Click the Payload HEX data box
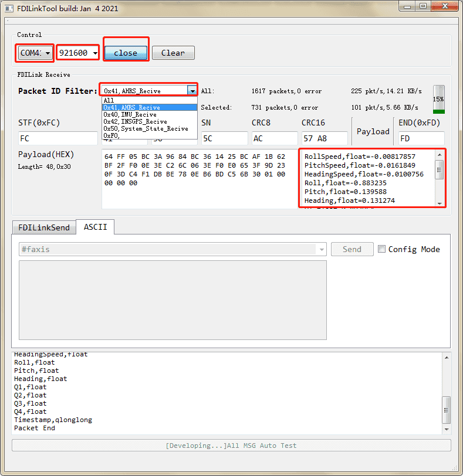This screenshot has height=476, width=463. (x=200, y=179)
